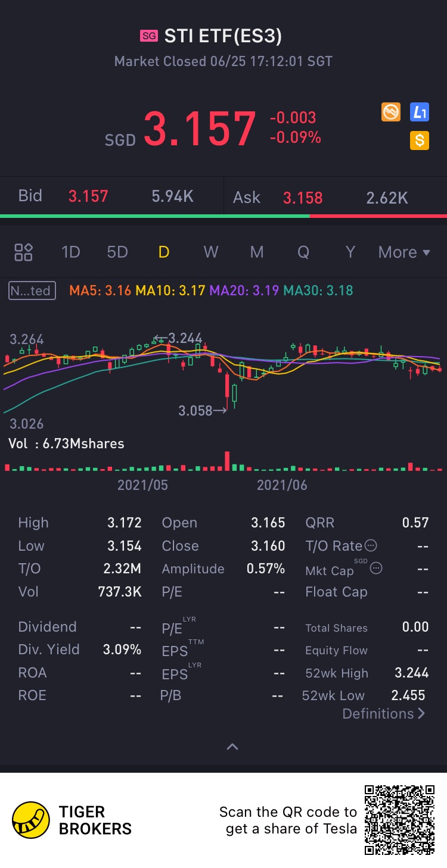This screenshot has width=447, height=868.
Task: Tap the 2021/06 date axis label
Action: [282, 485]
